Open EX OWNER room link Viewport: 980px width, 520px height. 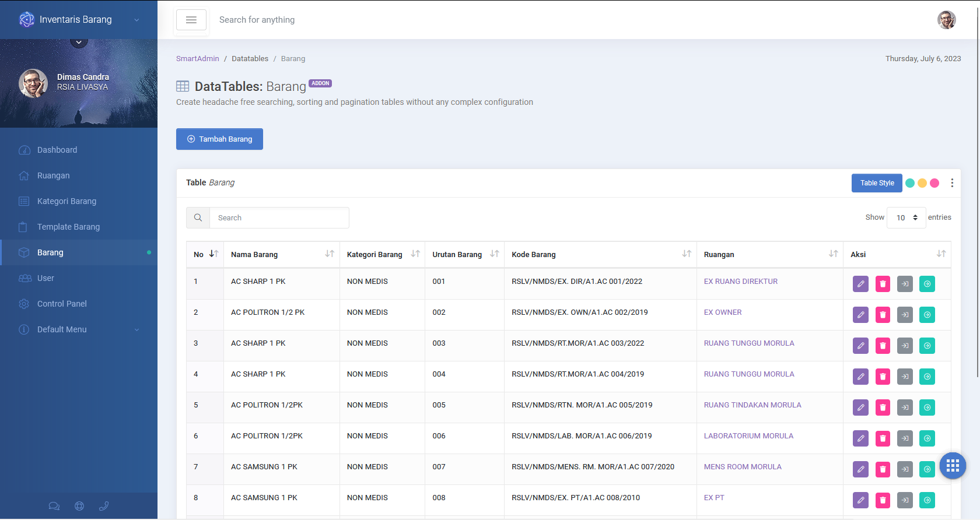point(723,312)
